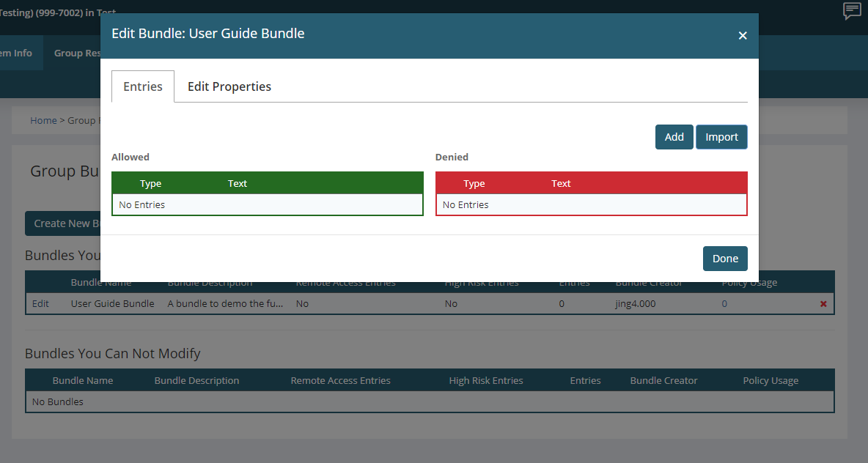Switch to the Entries tab

143,86
